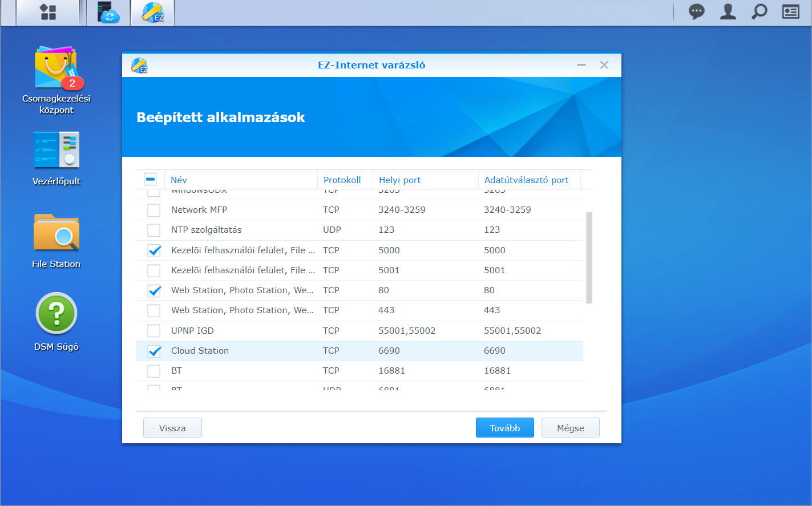Open DSM Súgó help icon

point(56,322)
